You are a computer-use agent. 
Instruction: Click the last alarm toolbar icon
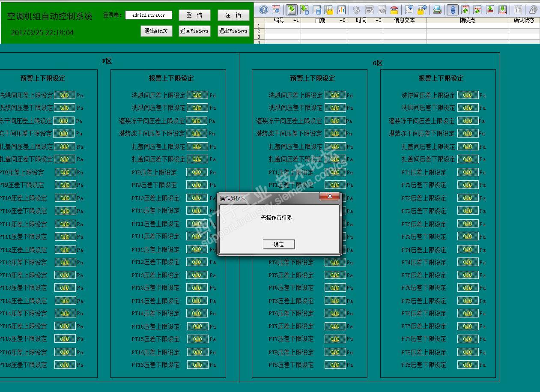point(533,9)
